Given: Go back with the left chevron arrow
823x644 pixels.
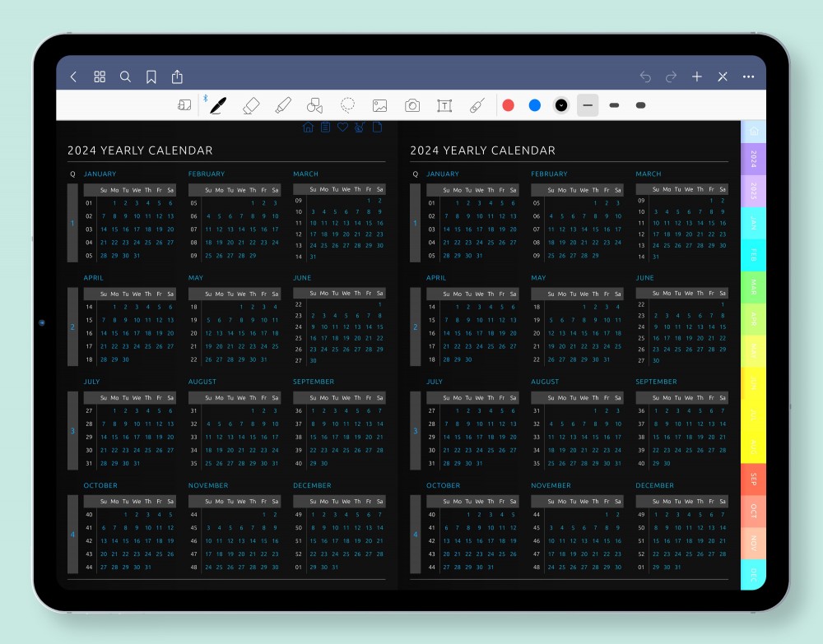Looking at the screenshot, I should 73,77.
